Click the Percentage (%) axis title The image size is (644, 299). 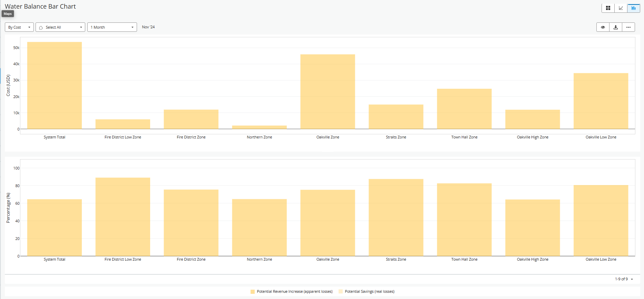point(8,208)
